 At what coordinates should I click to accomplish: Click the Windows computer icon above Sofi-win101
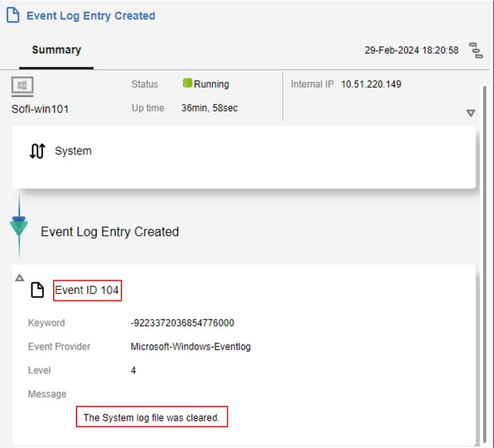click(22, 86)
